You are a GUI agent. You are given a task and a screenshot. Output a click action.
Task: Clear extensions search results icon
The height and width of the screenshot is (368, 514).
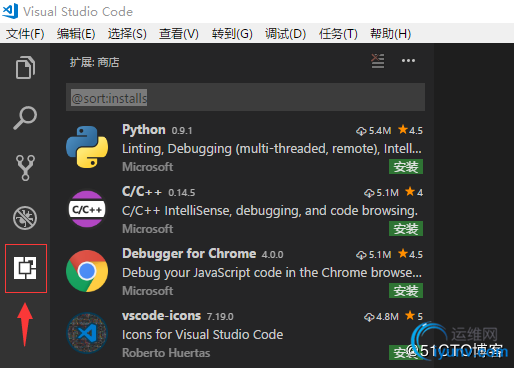coord(378,61)
